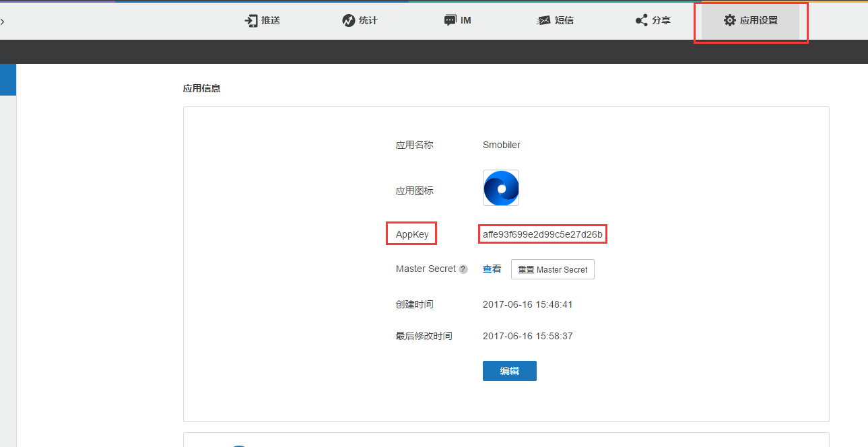
Task: Click the 创建时间 label
Action: [415, 304]
